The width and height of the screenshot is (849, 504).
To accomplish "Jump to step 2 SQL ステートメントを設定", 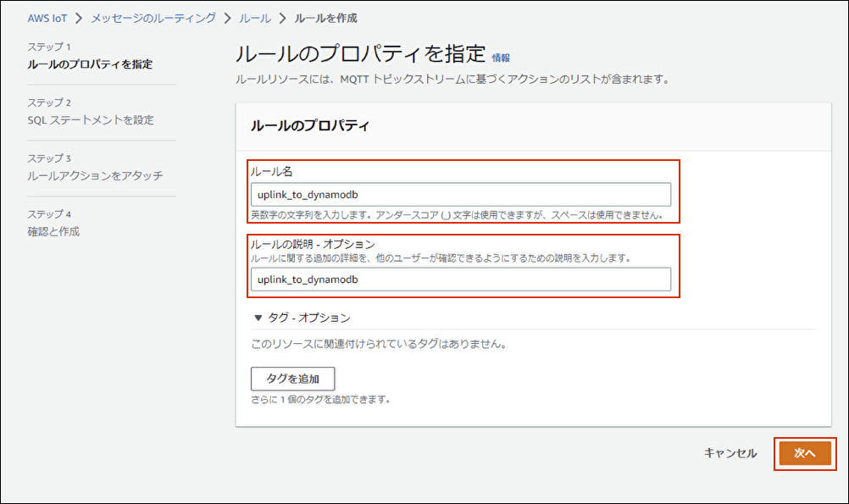I will [91, 120].
